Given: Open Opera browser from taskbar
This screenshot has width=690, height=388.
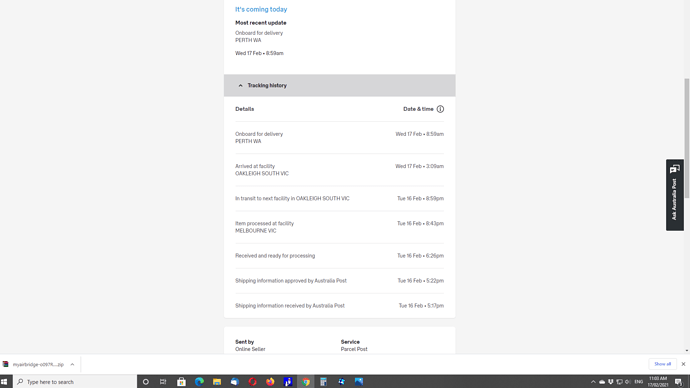Looking at the screenshot, I should (x=253, y=382).
